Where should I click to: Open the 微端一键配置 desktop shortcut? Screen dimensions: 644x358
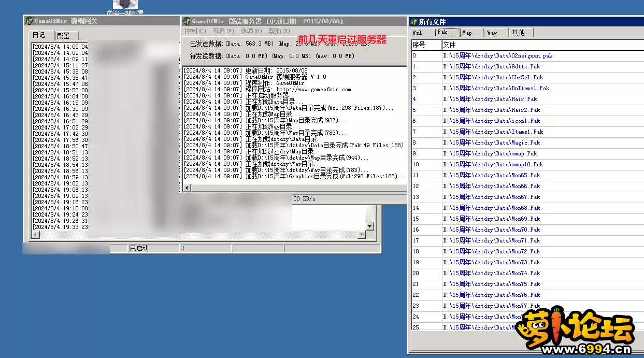coord(125,7)
